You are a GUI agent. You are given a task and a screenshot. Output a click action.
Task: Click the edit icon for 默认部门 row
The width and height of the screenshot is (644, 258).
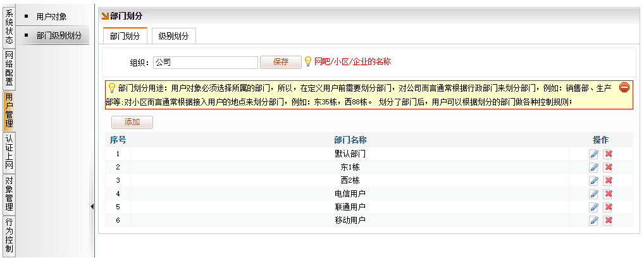[x=593, y=154]
